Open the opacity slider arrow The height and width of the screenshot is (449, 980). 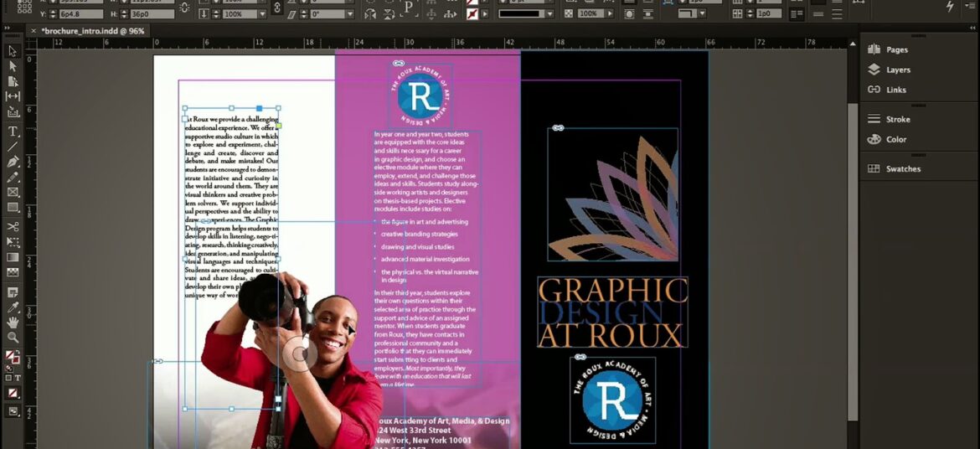coord(610,13)
